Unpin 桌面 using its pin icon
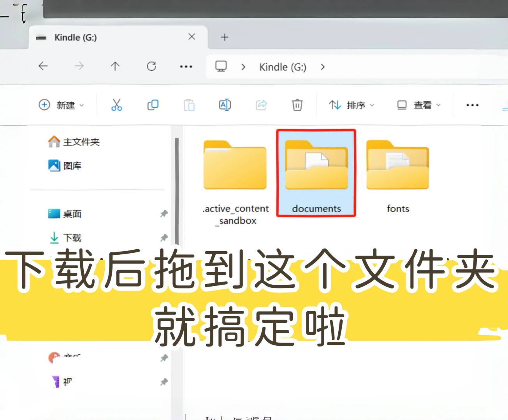Screen dimensions: 508x420 164,213
